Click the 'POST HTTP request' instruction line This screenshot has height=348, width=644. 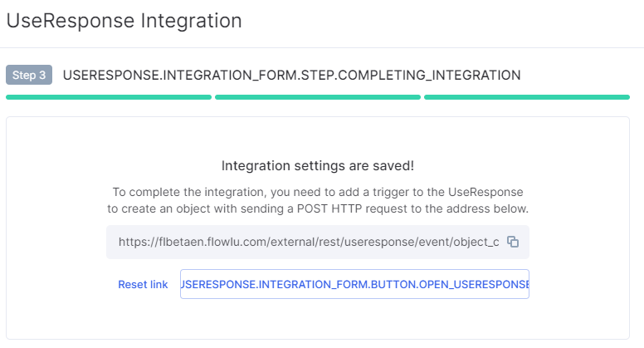click(x=318, y=208)
